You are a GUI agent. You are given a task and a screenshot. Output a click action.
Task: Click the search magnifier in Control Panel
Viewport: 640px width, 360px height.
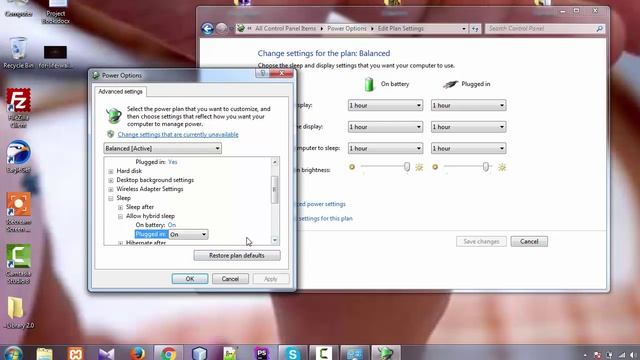(599, 29)
